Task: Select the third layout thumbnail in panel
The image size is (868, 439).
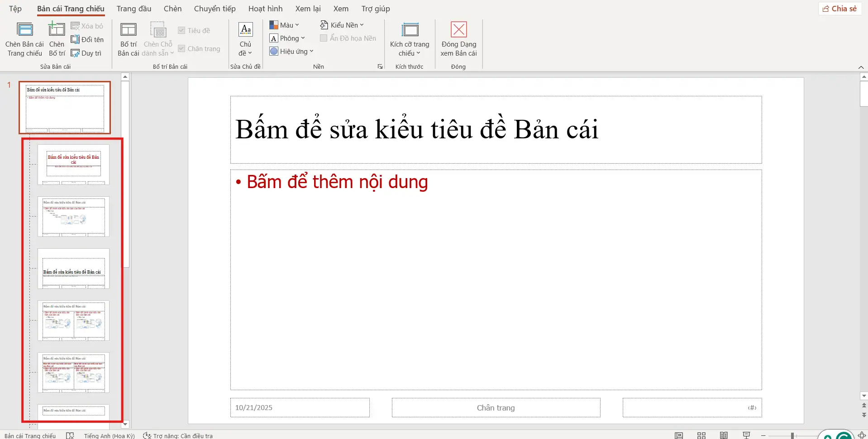Action: click(x=74, y=269)
